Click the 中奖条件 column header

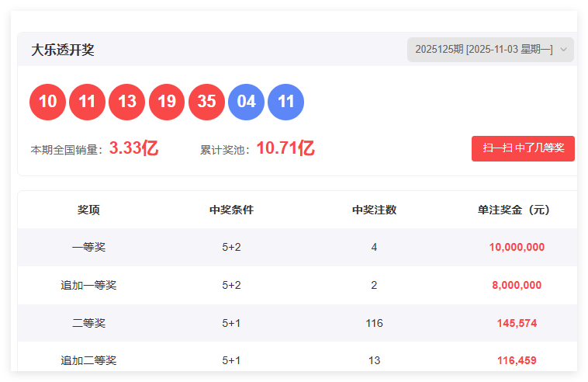pos(231,210)
